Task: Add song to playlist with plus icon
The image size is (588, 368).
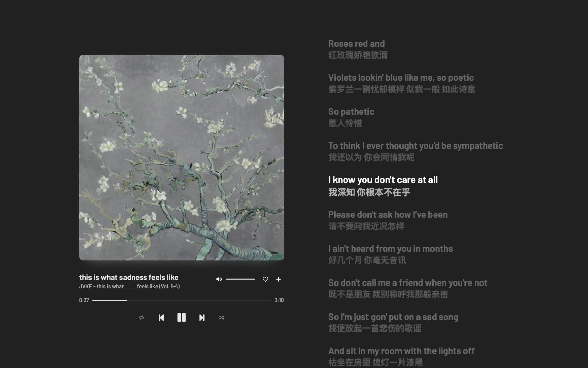Action: click(x=278, y=279)
